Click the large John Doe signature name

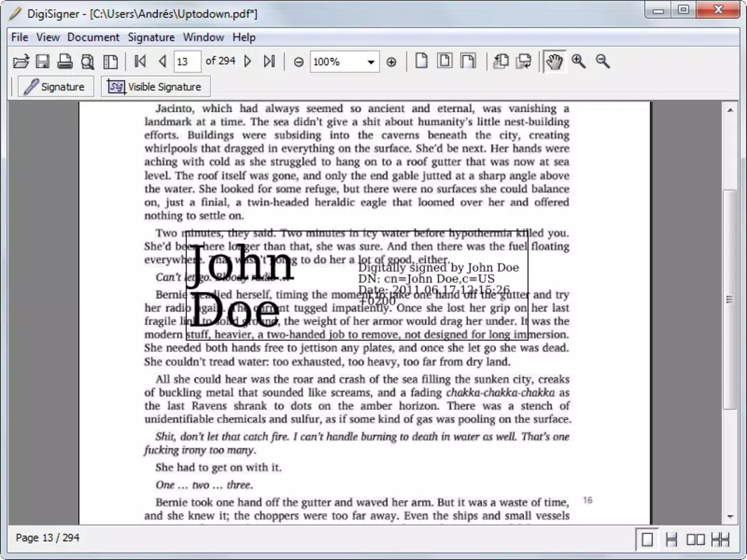coord(241,286)
